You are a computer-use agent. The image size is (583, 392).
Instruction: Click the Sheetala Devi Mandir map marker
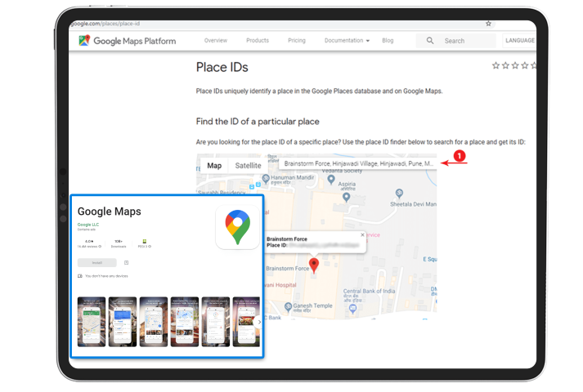click(x=399, y=193)
